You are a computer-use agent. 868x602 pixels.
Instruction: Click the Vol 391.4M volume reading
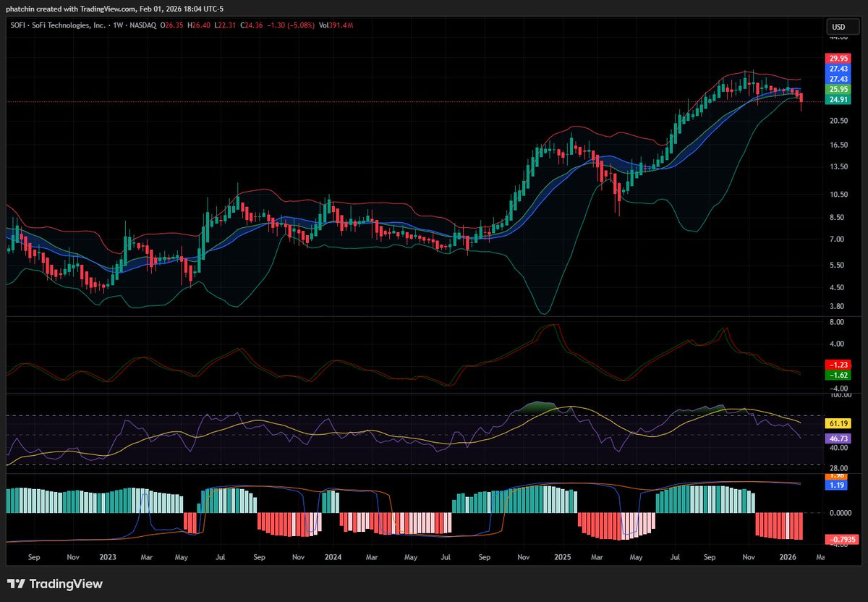[x=336, y=25]
